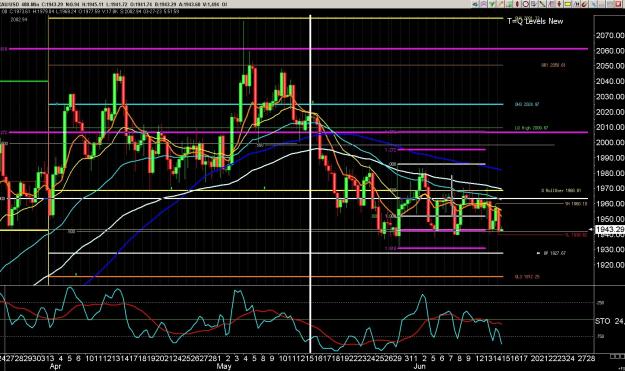Image resolution: width=625 pixels, height=371 pixels.
Task: Click the 2060.00 price axis label
Action: (x=610, y=51)
